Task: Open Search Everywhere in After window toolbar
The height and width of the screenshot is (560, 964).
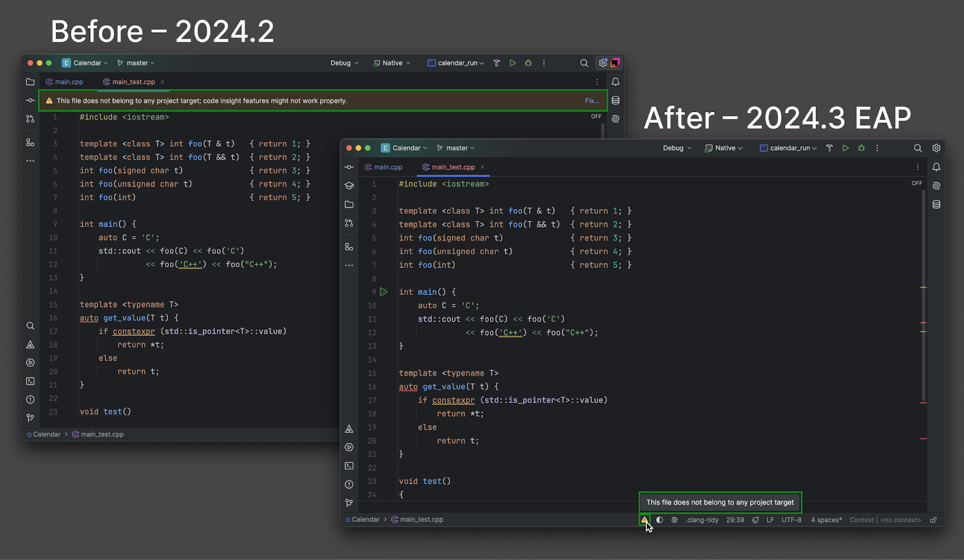Action: coord(918,148)
